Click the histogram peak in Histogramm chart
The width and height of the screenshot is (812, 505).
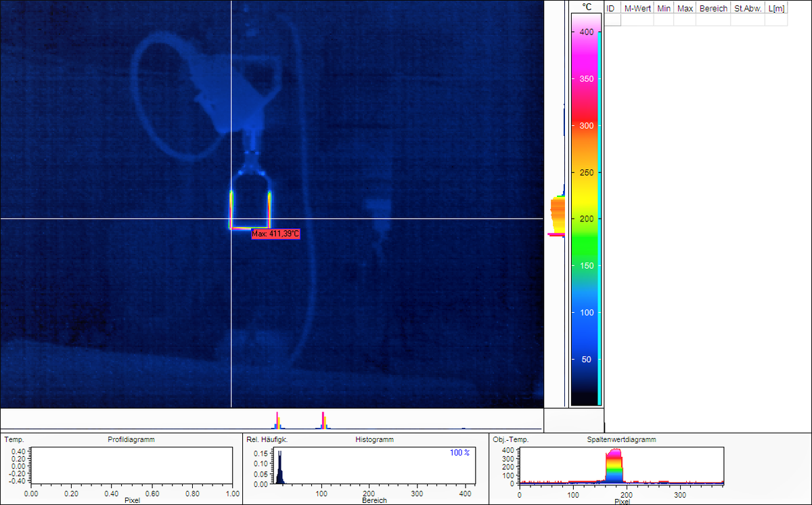[279, 467]
